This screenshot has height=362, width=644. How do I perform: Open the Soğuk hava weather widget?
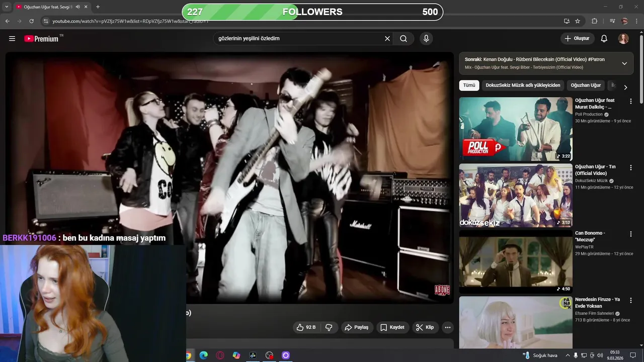pos(540,355)
